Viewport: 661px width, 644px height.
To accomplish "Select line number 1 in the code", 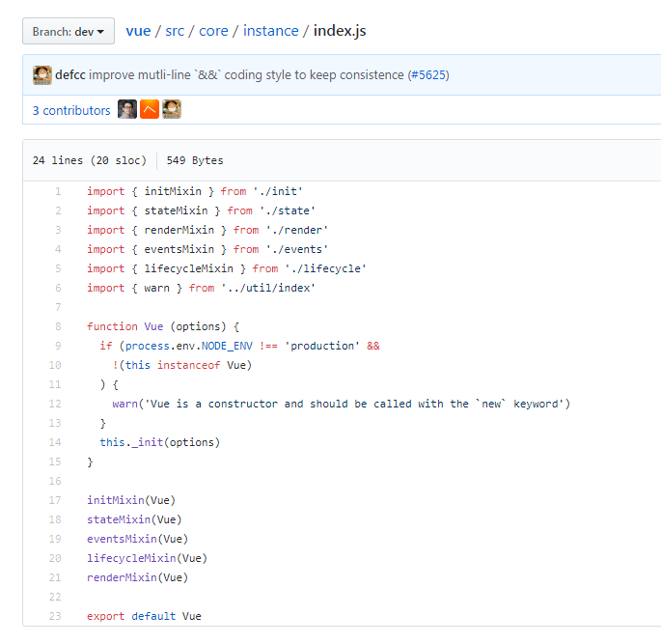I will (58, 191).
